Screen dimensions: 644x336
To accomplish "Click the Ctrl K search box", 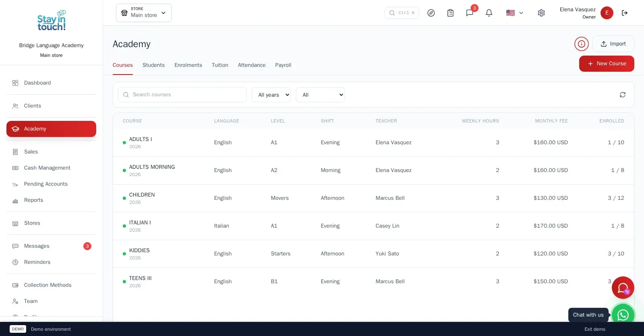I will [402, 13].
